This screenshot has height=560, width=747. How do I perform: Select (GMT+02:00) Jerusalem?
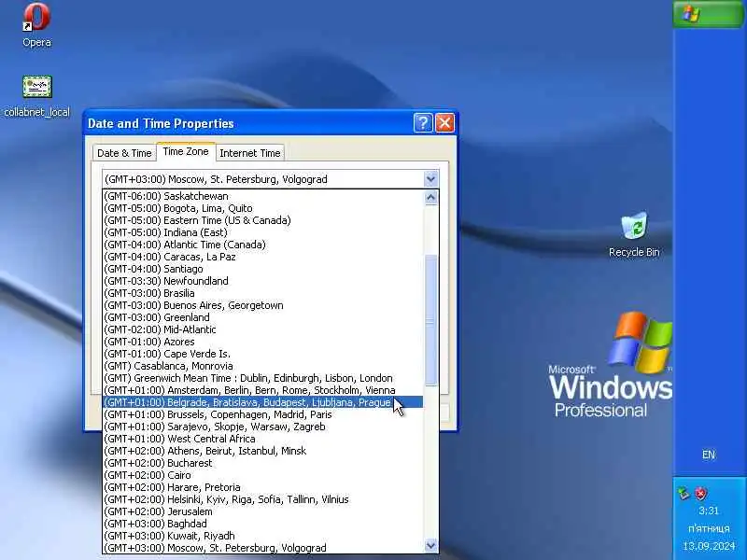[x=263, y=511]
